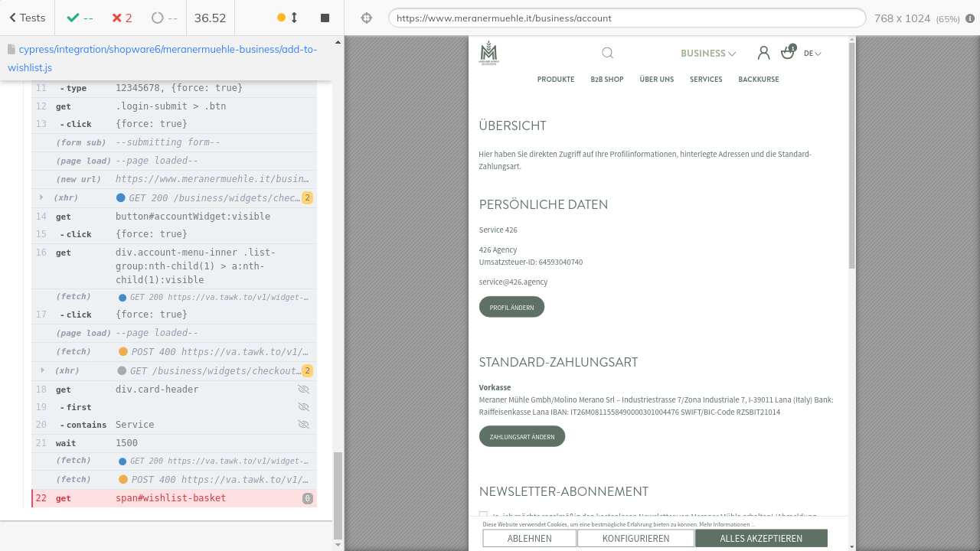The image size is (980, 551).
Task: Click ALLES AKZEPTIEREN cookie button
Action: click(x=761, y=538)
